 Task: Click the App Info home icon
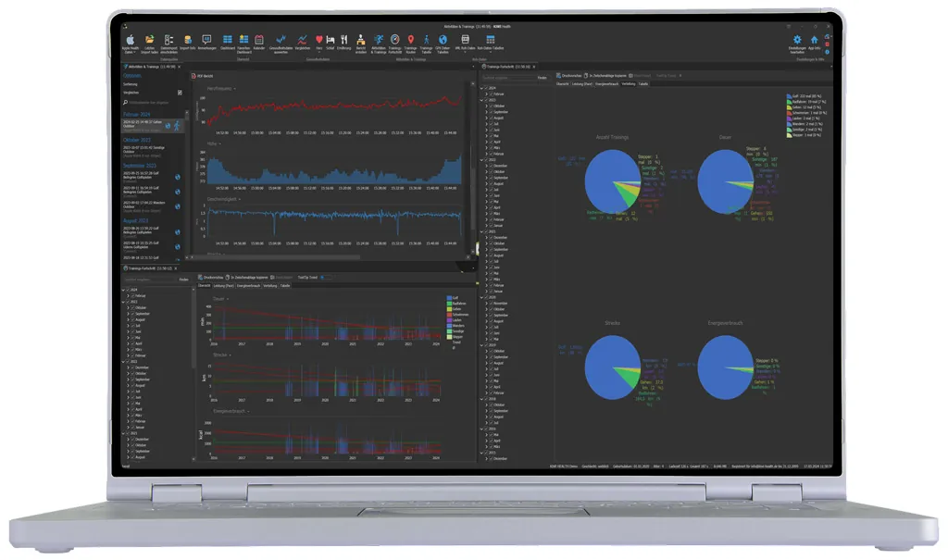click(814, 42)
